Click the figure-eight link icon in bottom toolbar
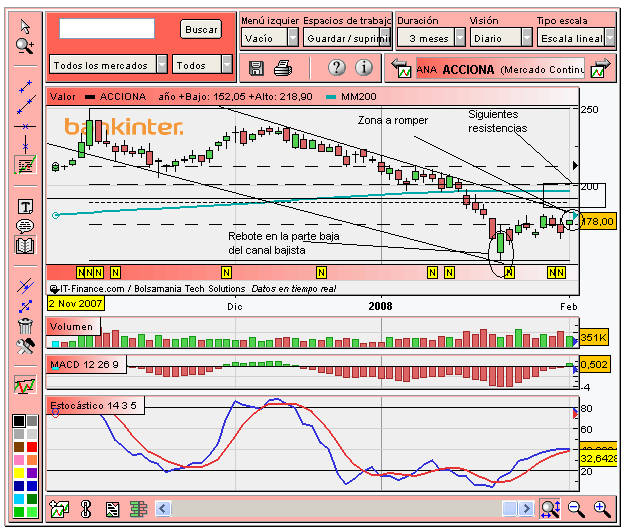The height and width of the screenshot is (531, 631). (x=86, y=509)
